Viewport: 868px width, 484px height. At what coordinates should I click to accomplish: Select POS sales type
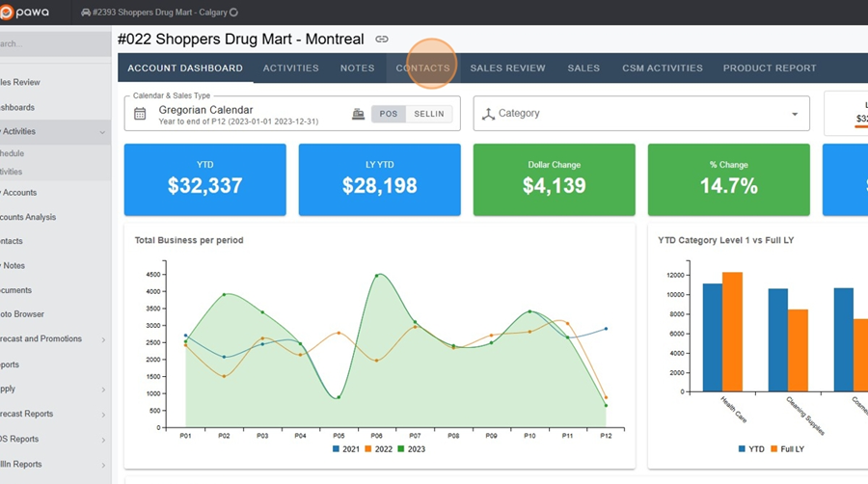pos(388,114)
